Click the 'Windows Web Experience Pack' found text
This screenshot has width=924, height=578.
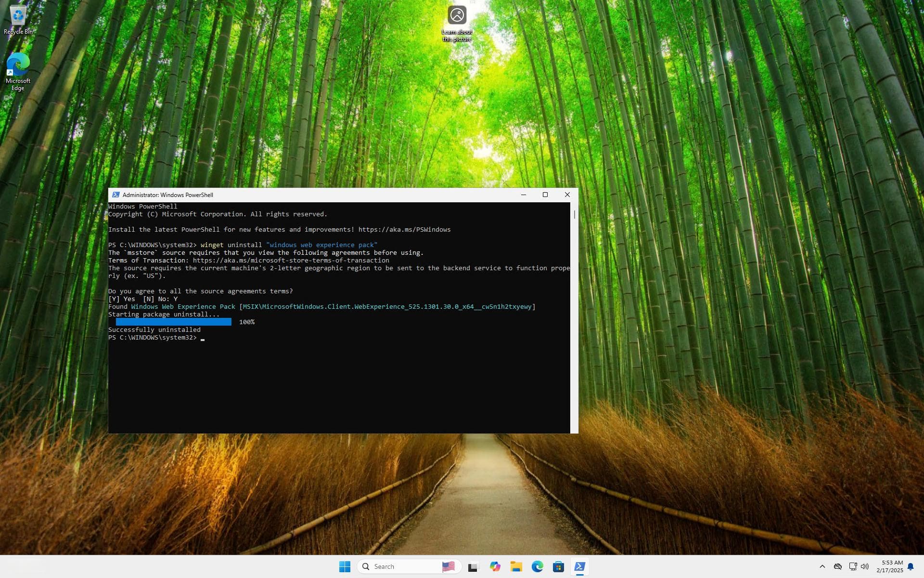pos(183,306)
